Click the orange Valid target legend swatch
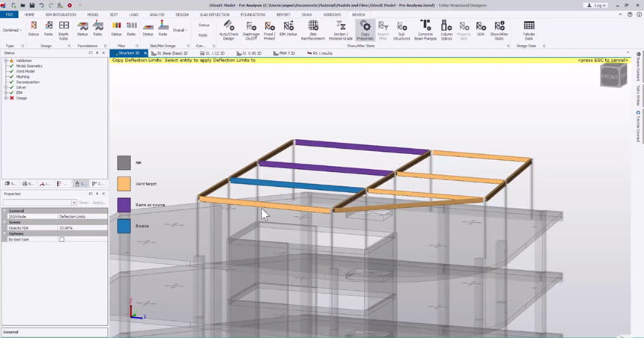Image resolution: width=644 pixels, height=338 pixels. [124, 184]
